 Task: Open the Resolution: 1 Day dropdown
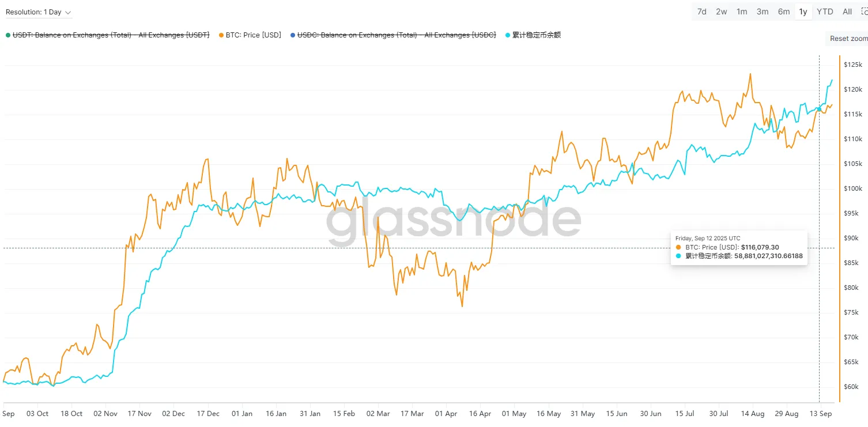[38, 12]
